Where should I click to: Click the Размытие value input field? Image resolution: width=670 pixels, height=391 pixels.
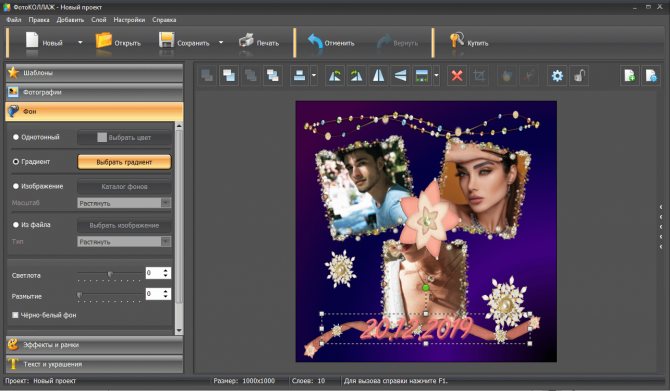[154, 294]
